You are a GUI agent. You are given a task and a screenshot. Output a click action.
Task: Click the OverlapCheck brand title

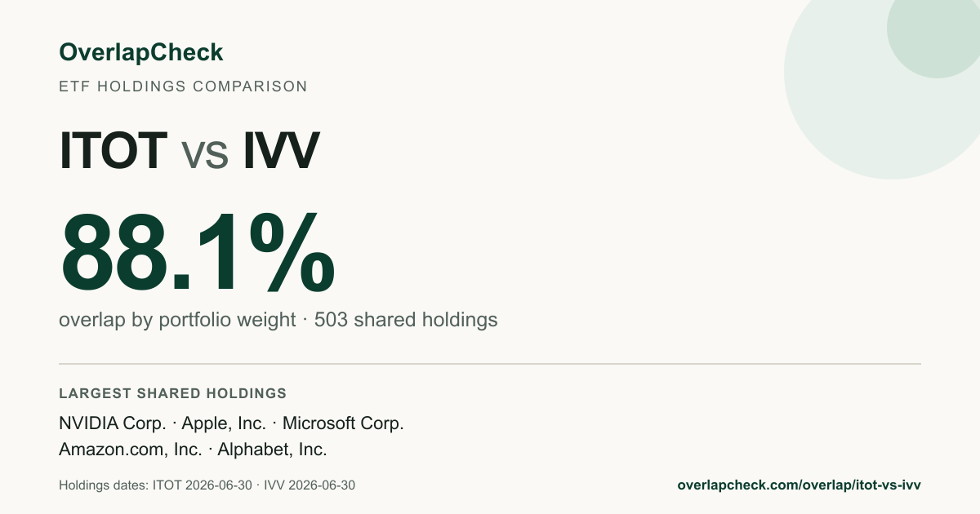[x=140, y=52]
